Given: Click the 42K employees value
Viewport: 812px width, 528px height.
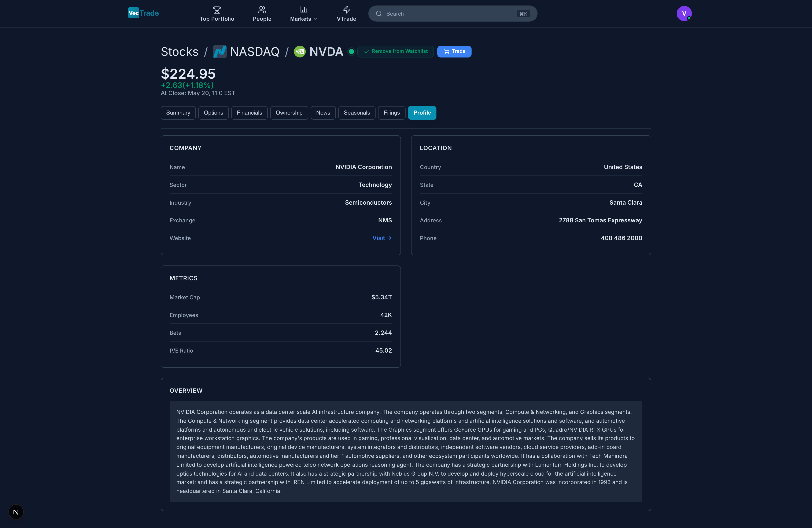Looking at the screenshot, I should (386, 315).
